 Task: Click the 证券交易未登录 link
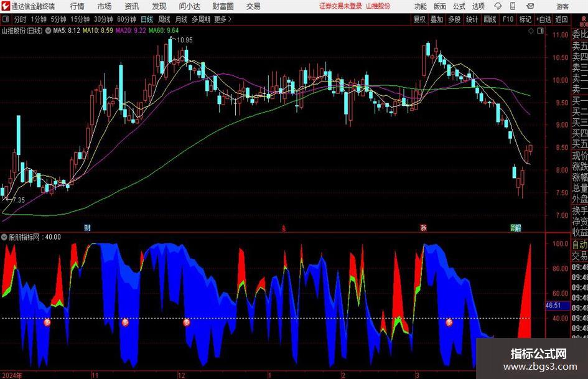pos(340,6)
